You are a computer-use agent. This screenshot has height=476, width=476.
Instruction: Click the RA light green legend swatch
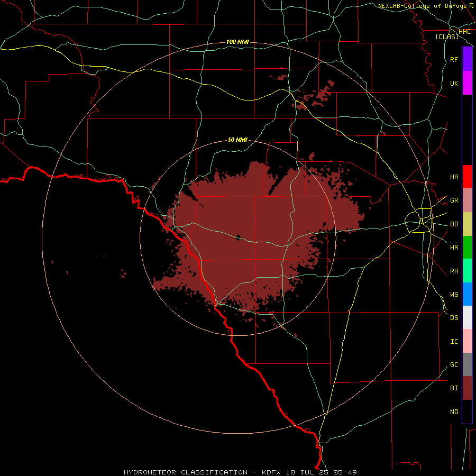[x=467, y=271]
